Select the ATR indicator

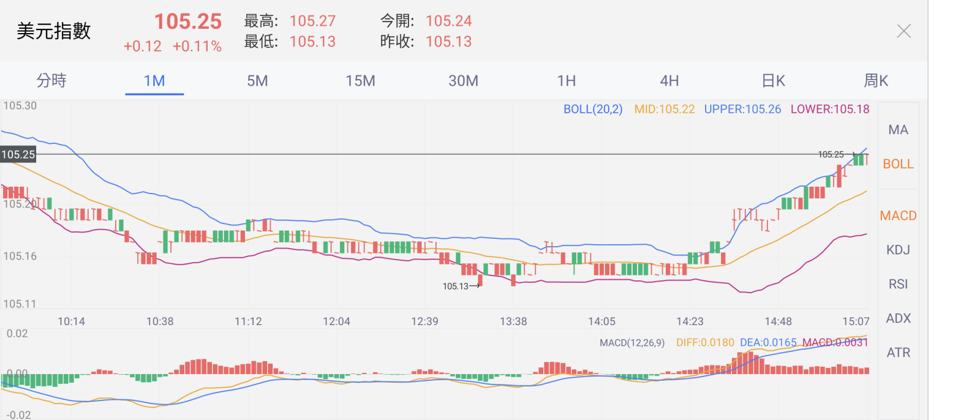click(x=898, y=353)
